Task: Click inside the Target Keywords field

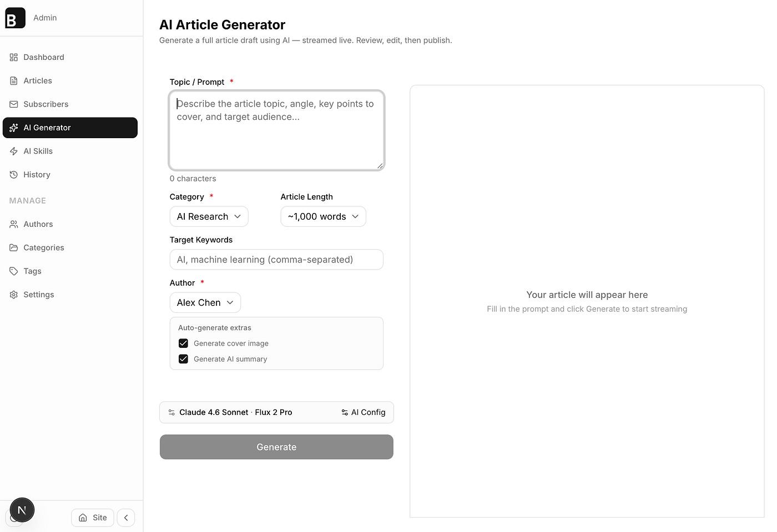Action: pyautogui.click(x=276, y=260)
